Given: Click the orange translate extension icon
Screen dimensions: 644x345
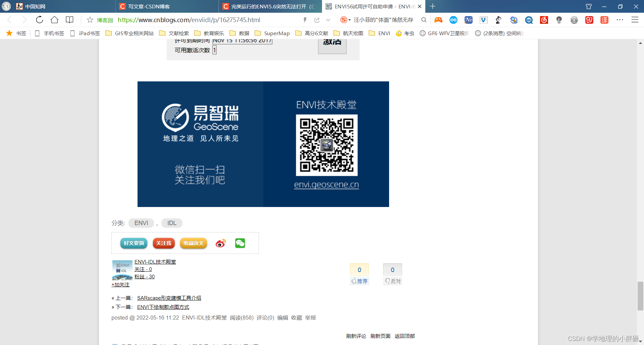Looking at the screenshot, I should pyautogui.click(x=604, y=20).
